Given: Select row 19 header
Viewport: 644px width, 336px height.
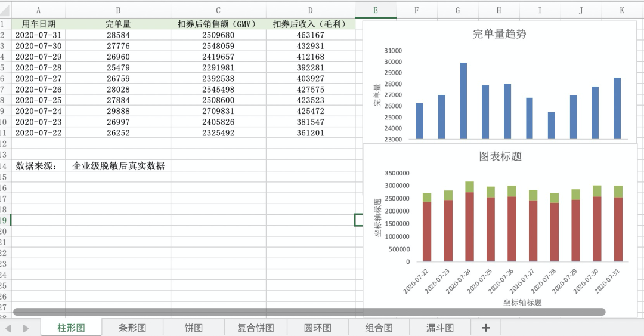Looking at the screenshot, I should (5, 220).
